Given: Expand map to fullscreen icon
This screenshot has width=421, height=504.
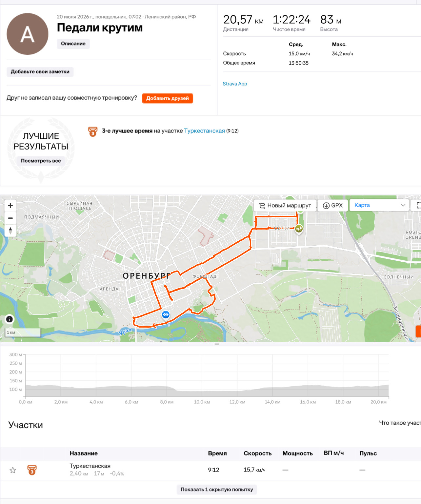Looking at the screenshot, I should pos(418,205).
